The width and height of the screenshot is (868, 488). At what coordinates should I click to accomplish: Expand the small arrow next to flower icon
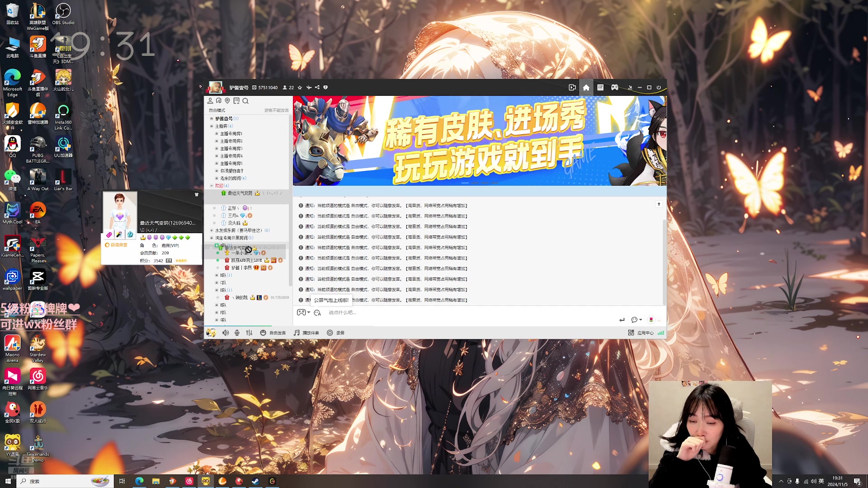click(659, 320)
